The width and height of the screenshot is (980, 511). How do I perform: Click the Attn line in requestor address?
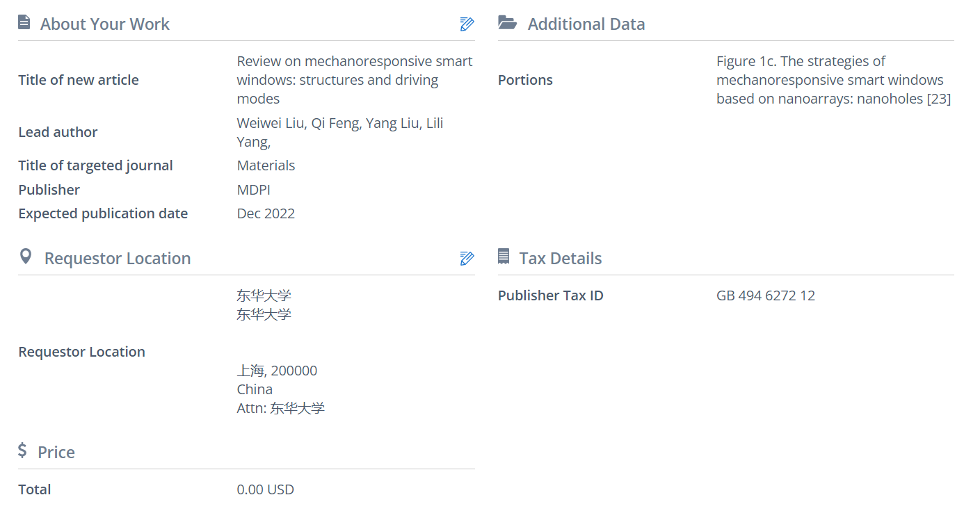click(280, 408)
